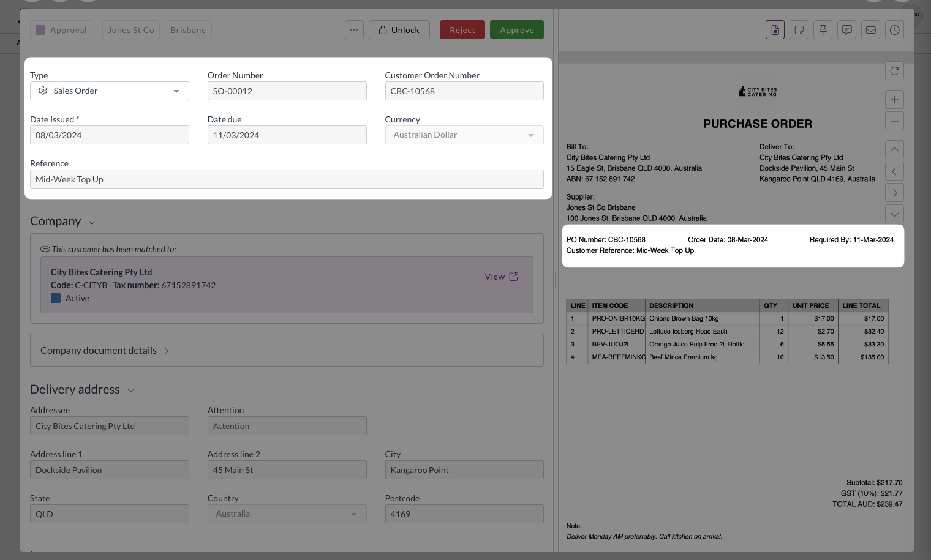The image size is (931, 560).
Task: Collapse the Delivery address section
Action: tap(130, 390)
